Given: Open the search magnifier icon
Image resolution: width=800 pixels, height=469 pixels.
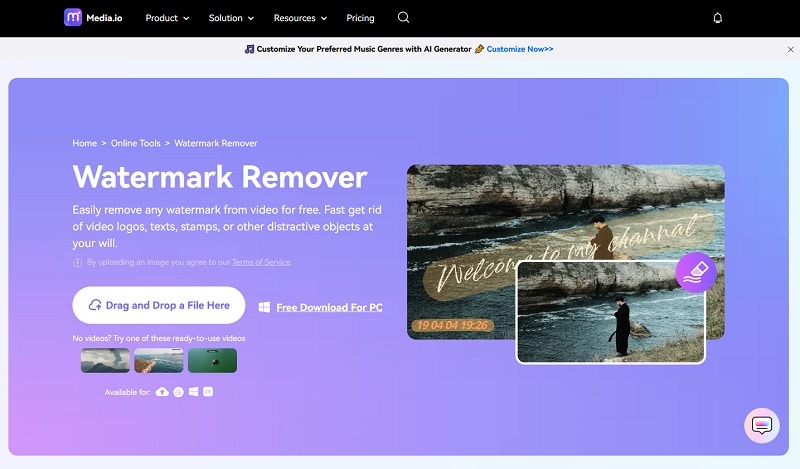Looking at the screenshot, I should coord(403,18).
